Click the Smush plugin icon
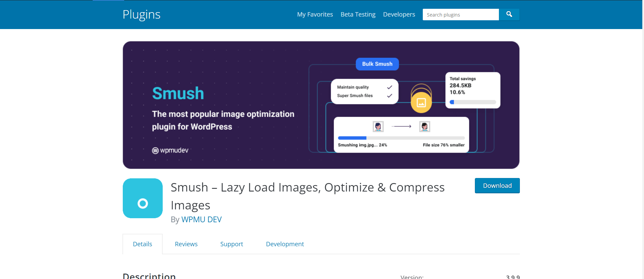The height and width of the screenshot is (279, 644). pyautogui.click(x=143, y=198)
